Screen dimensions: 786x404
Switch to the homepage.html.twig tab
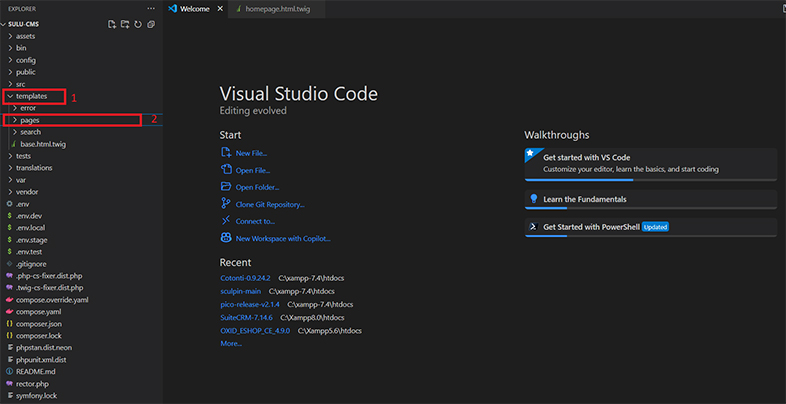tap(278, 9)
